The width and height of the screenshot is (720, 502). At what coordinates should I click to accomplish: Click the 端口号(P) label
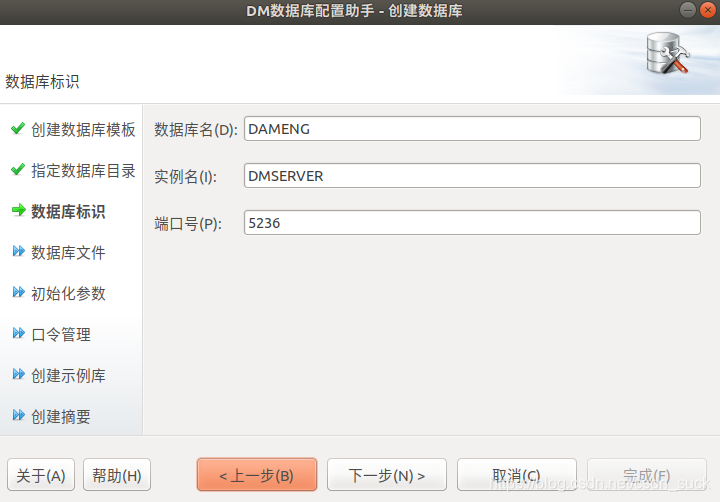(188, 224)
